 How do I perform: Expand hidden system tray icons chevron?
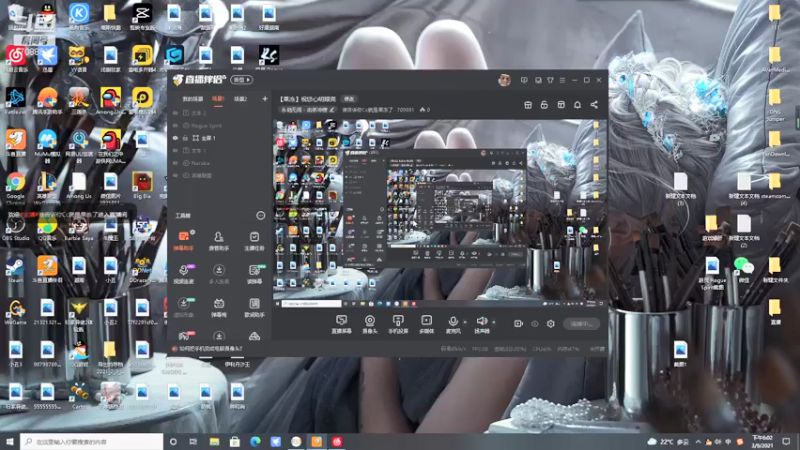click(x=698, y=441)
